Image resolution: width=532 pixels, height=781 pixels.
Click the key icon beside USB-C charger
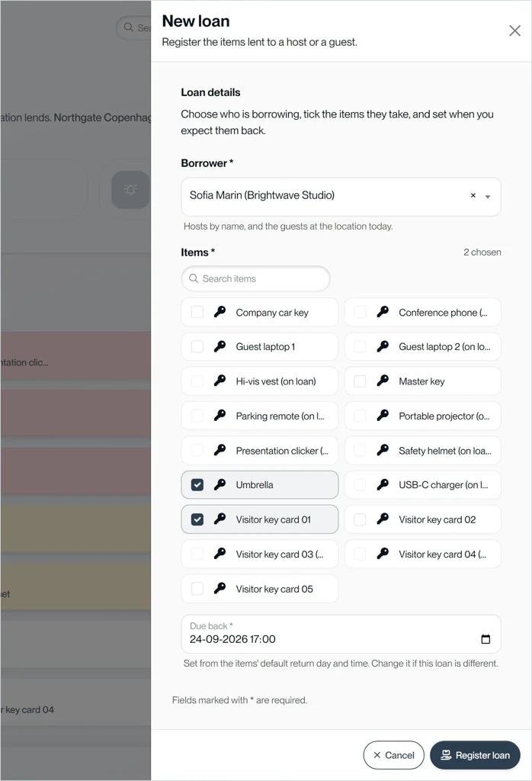382,484
